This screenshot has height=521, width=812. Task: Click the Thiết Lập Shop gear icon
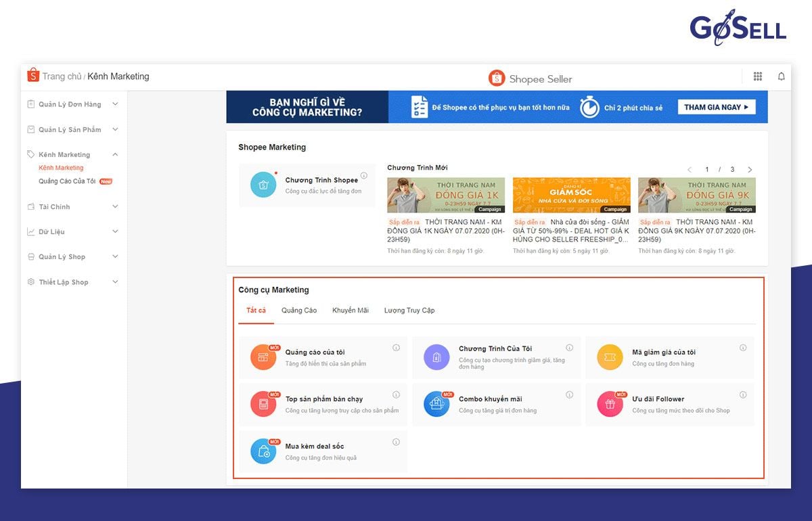[30, 281]
